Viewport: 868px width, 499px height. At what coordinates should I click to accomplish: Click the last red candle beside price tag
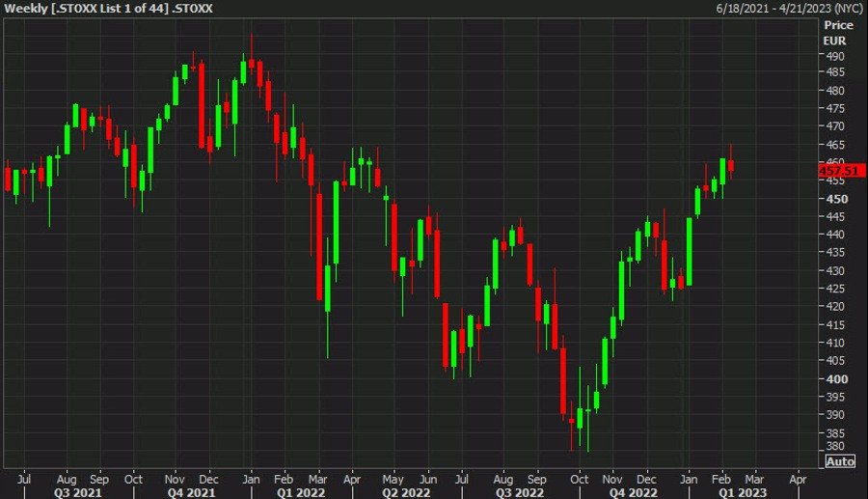tap(732, 165)
